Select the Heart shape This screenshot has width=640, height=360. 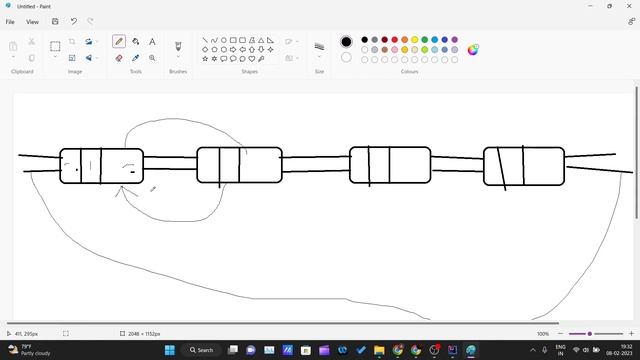tap(252, 59)
